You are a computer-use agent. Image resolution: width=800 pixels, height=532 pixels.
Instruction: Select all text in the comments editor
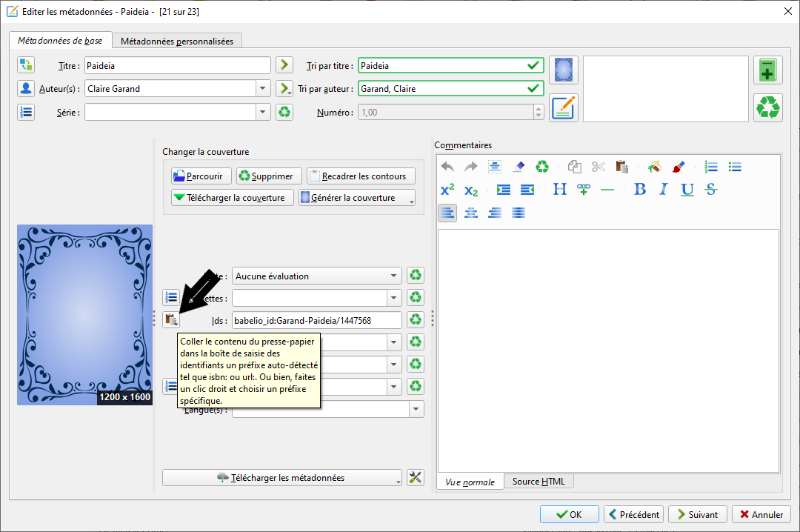click(494, 167)
